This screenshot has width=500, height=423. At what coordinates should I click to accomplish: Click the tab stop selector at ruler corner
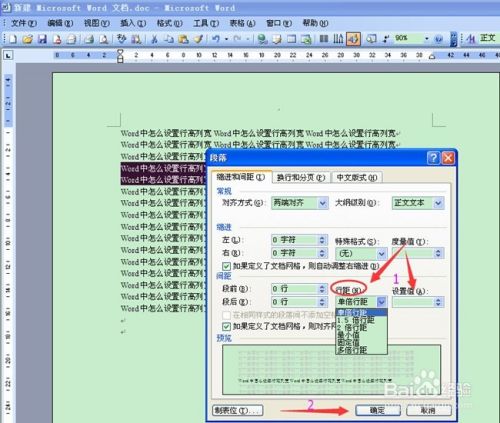[x=8, y=55]
